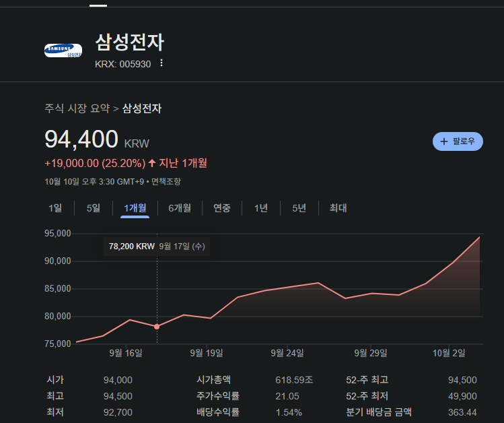Select the 5일 time range tab
The image size is (504, 423).
point(94,208)
